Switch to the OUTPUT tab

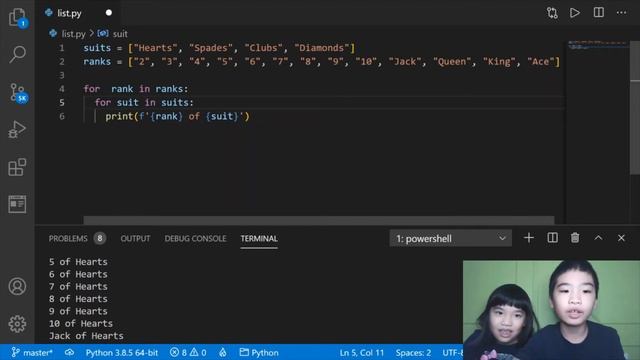[135, 238]
